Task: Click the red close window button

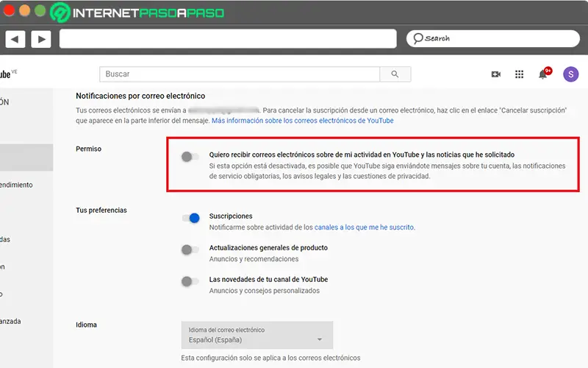Action: coord(9,11)
